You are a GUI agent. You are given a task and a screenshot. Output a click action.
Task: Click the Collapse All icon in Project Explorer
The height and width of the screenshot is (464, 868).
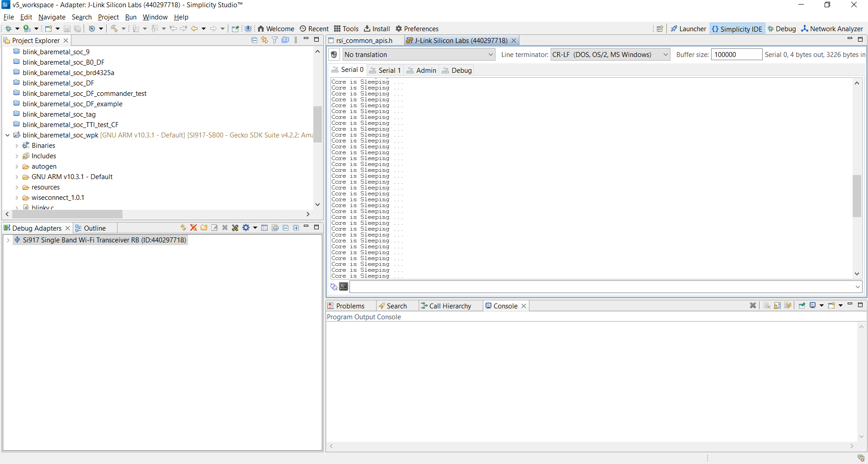254,40
